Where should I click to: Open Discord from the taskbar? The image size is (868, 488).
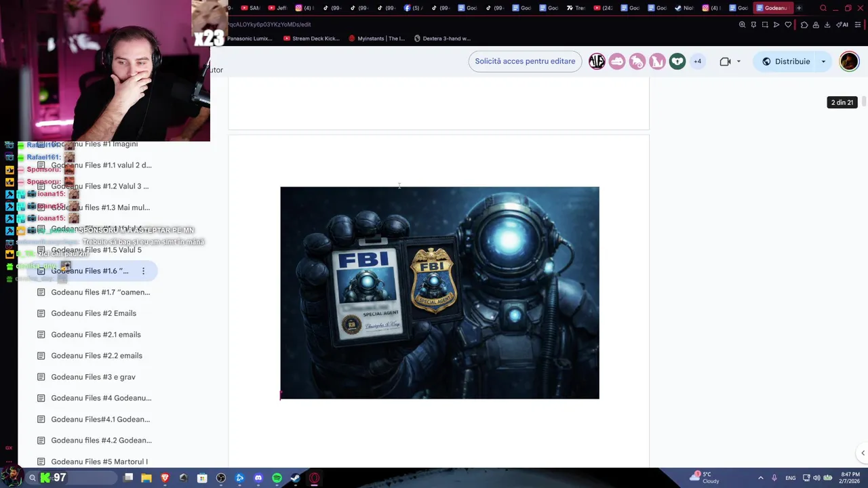258,478
